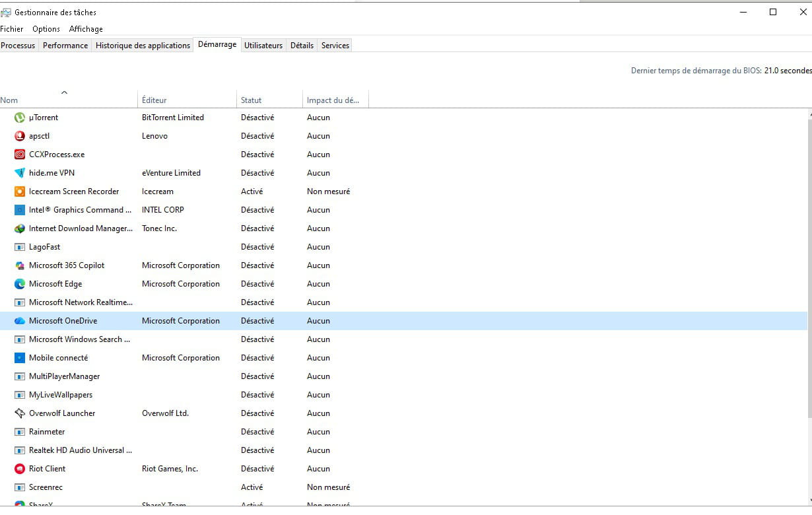
Task: Sort by the Éditeur column header
Action: coord(154,100)
